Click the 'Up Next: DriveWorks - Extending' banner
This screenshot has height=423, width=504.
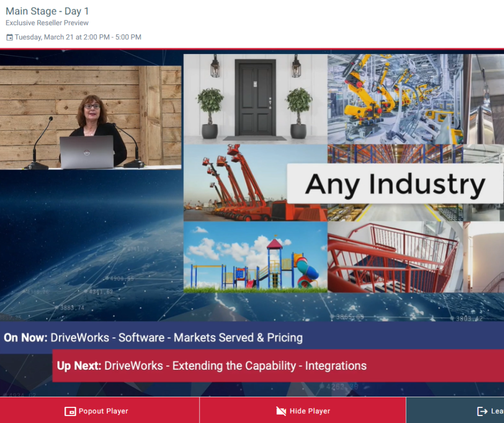[278, 366]
